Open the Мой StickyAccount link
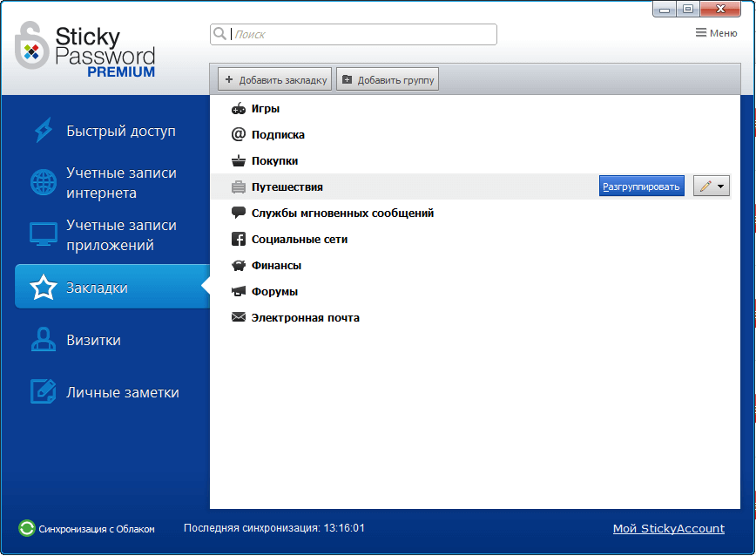The image size is (756, 556). 667,528
